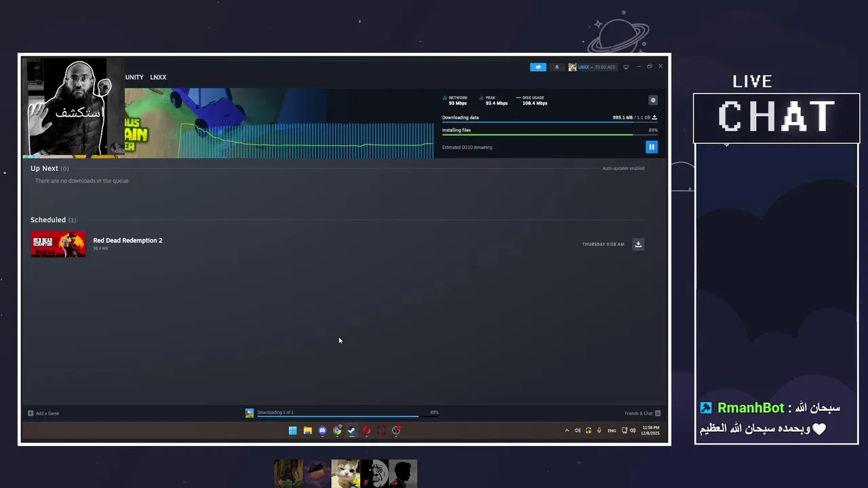Click 'Auto-updates enabled' label

click(623, 168)
